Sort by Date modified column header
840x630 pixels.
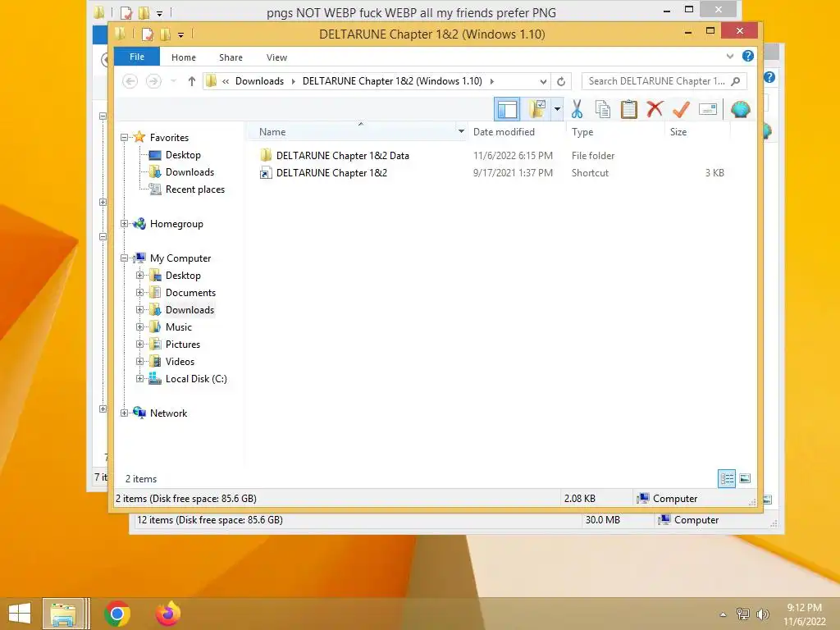504,132
